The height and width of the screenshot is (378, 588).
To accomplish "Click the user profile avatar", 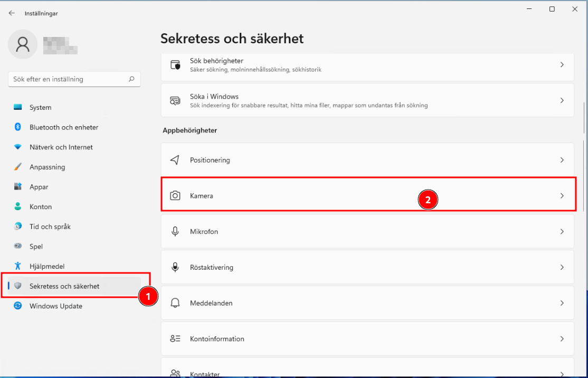I will 23,44.
